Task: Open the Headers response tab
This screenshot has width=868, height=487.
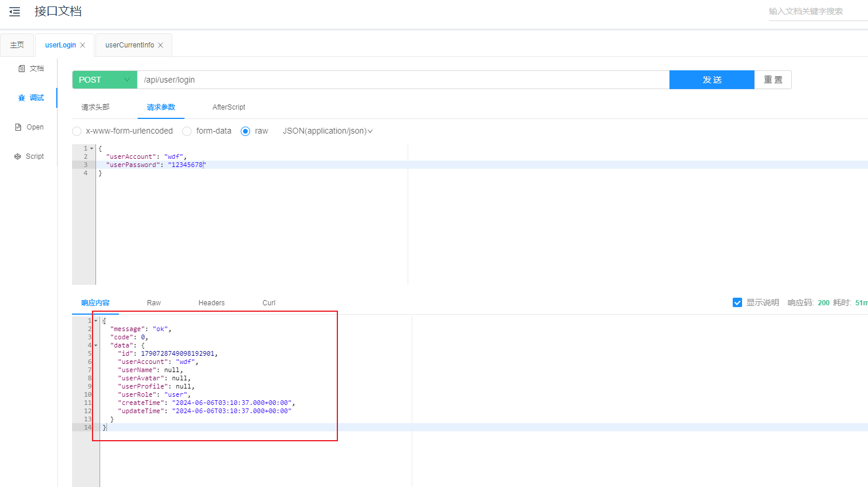Action: [211, 303]
